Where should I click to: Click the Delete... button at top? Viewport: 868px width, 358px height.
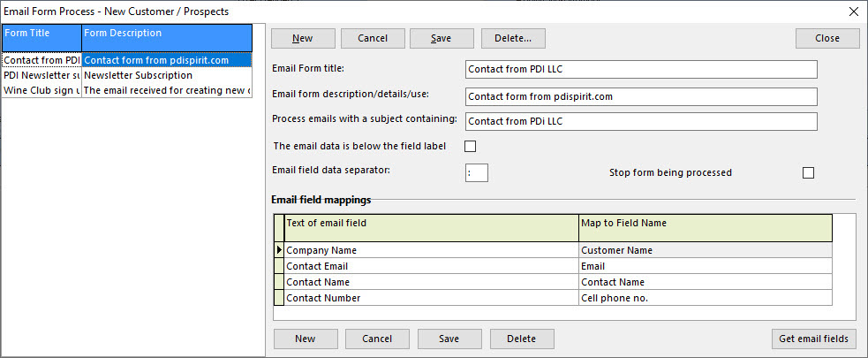(512, 38)
